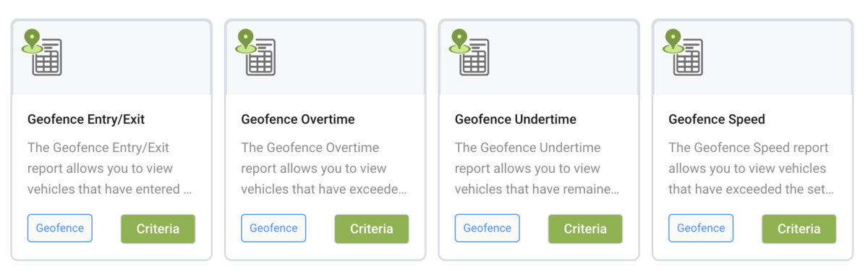The height and width of the screenshot is (272, 868).
Task: Click the Geofence Speed description text
Action: 752,169
